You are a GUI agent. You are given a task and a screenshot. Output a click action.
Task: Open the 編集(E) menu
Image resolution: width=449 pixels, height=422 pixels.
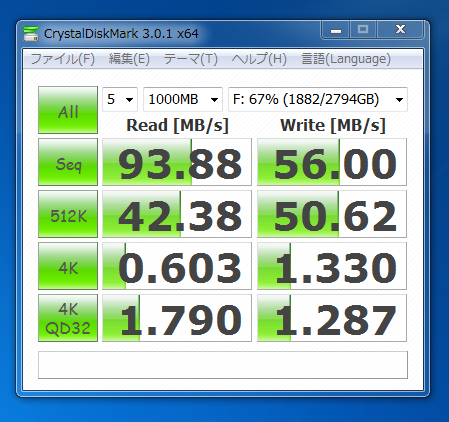click(x=129, y=59)
